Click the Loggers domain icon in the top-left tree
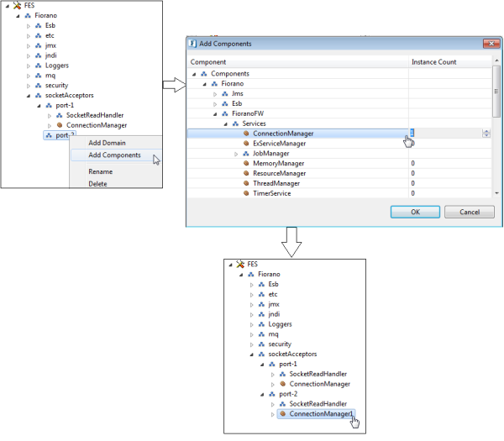Screen dimensions: 504x441 [x=38, y=66]
